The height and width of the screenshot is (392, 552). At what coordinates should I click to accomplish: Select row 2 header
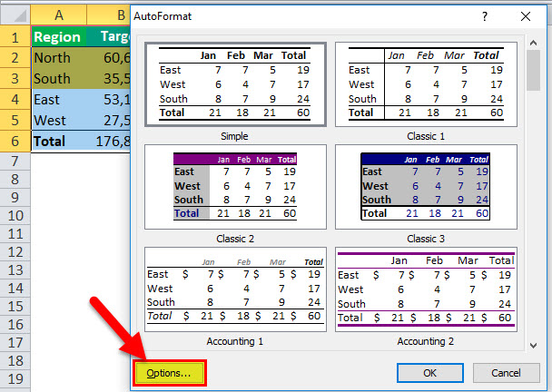click(15, 58)
